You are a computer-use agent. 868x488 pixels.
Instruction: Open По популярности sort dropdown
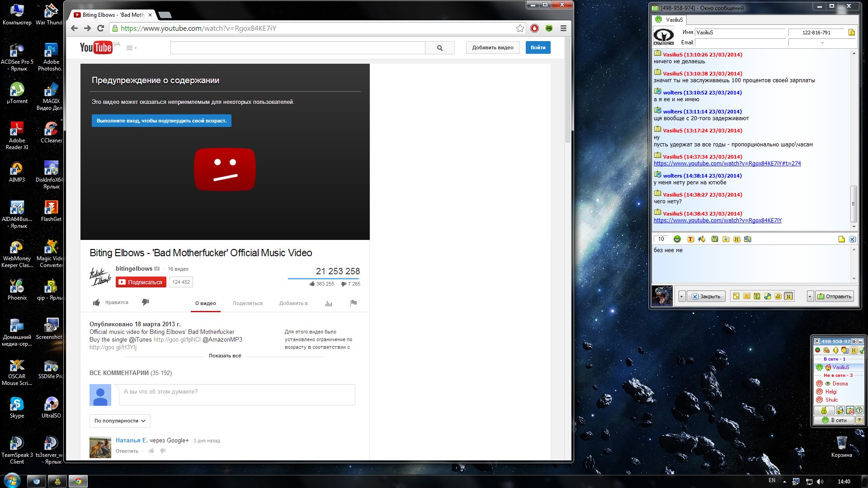tap(120, 421)
